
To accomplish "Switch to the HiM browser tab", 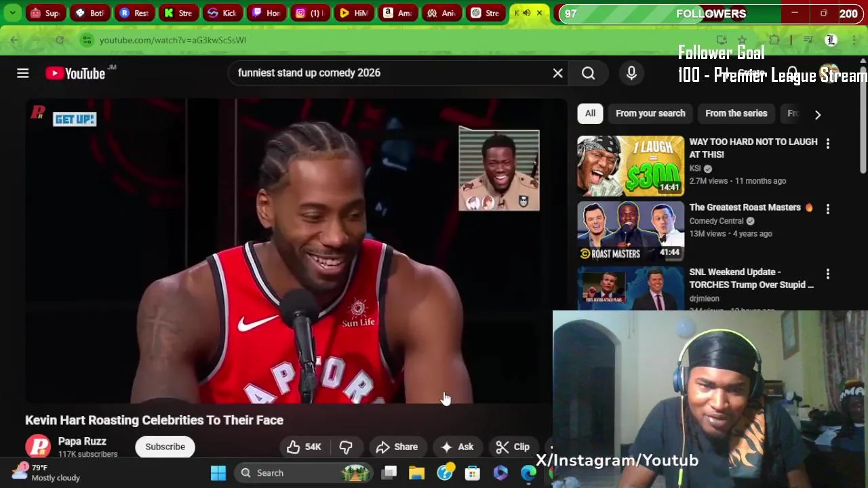I will tap(353, 13).
